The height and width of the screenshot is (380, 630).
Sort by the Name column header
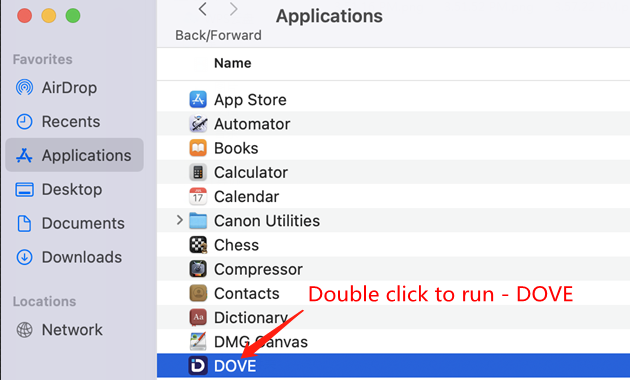pyautogui.click(x=233, y=63)
